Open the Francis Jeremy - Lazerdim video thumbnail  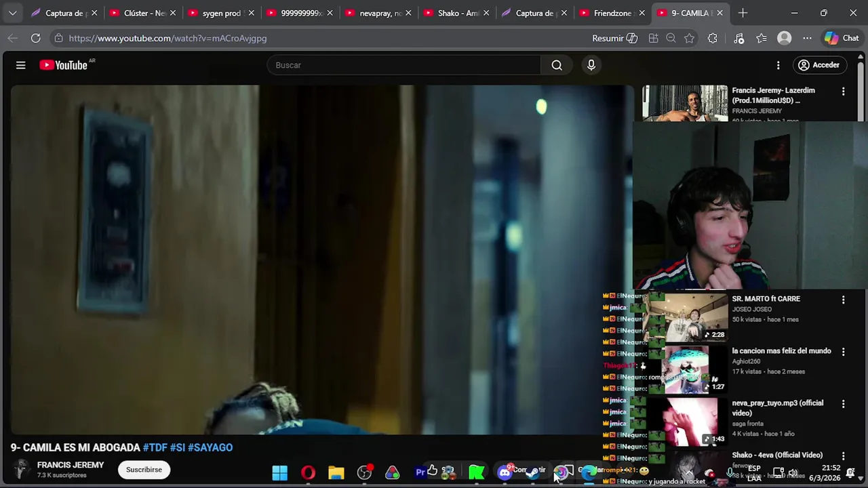685,103
